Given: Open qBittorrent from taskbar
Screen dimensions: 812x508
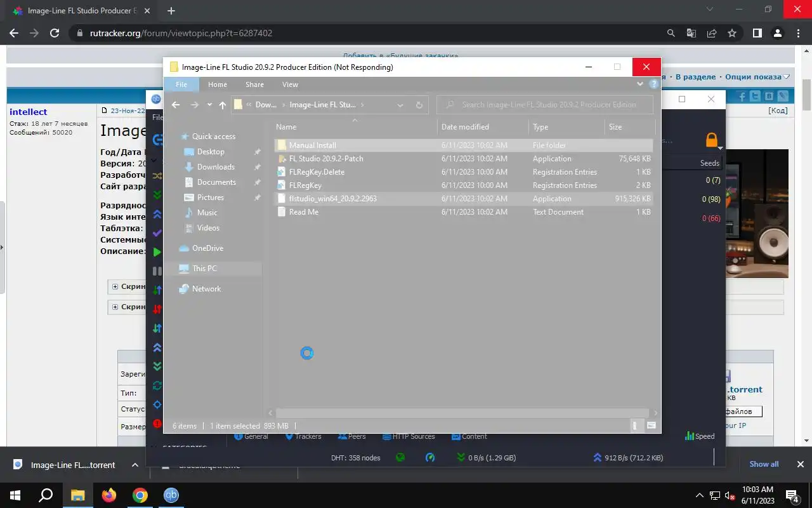Looking at the screenshot, I should coord(171,495).
